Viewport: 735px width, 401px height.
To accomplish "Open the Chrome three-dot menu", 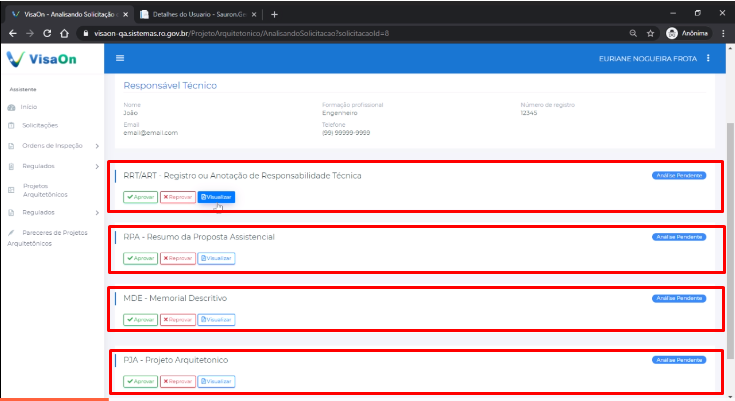I will click(x=723, y=33).
